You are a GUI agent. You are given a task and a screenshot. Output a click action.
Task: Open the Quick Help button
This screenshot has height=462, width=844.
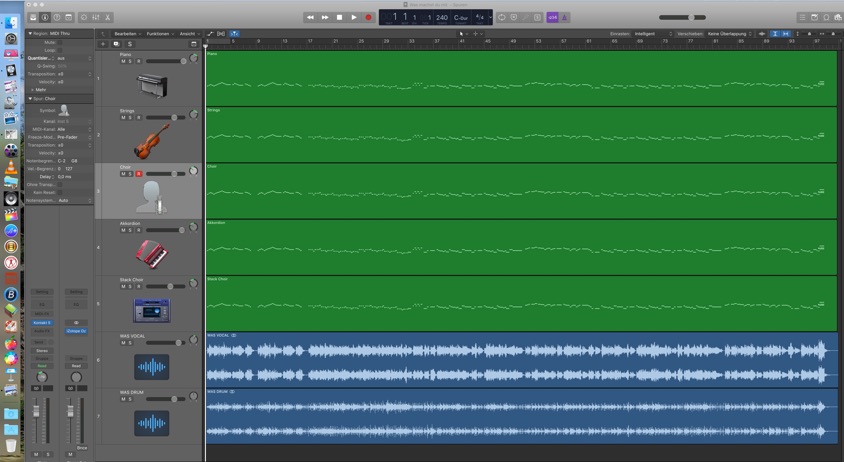[x=57, y=17]
